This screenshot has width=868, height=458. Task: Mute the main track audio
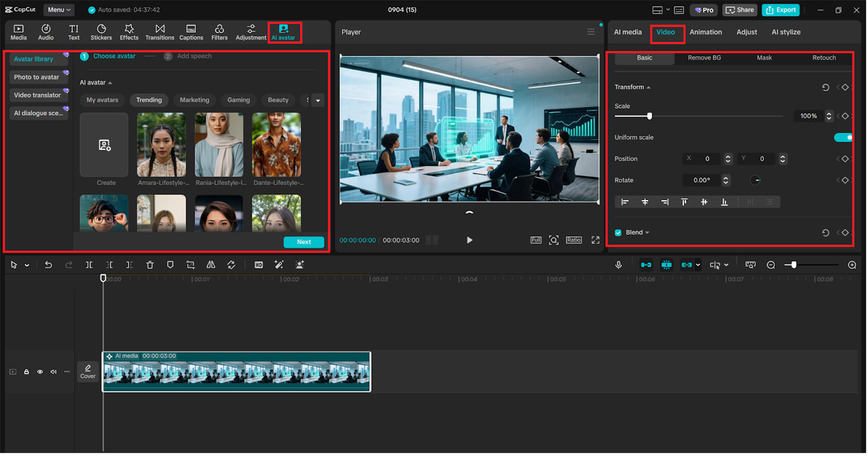pyautogui.click(x=54, y=371)
